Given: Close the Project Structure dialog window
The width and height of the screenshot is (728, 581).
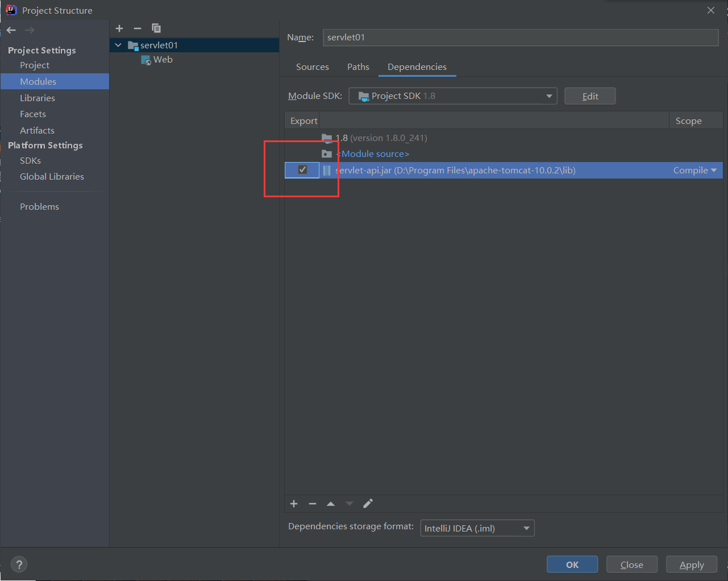Looking at the screenshot, I should 711,10.
